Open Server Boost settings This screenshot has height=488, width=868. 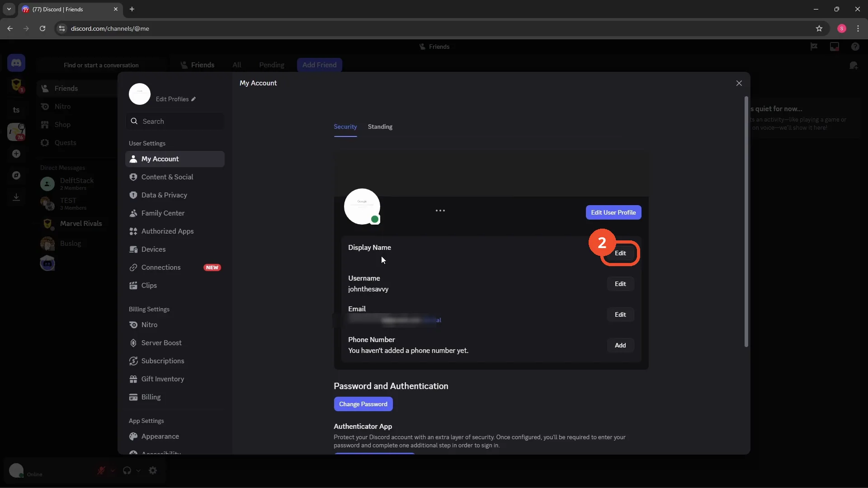175,343
